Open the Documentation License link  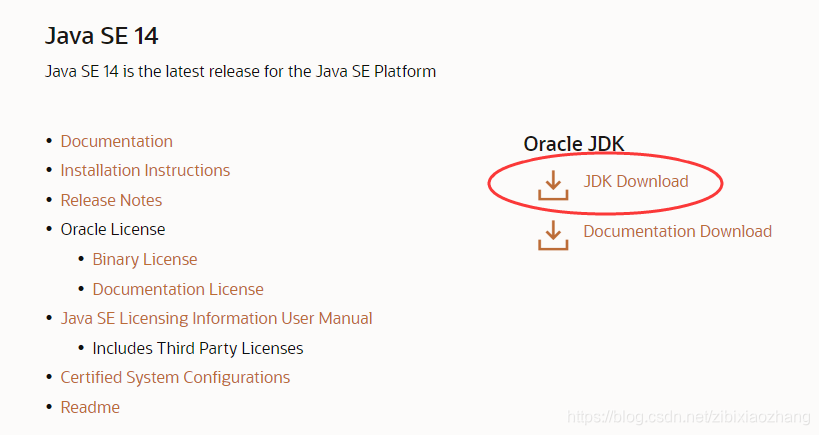178,289
